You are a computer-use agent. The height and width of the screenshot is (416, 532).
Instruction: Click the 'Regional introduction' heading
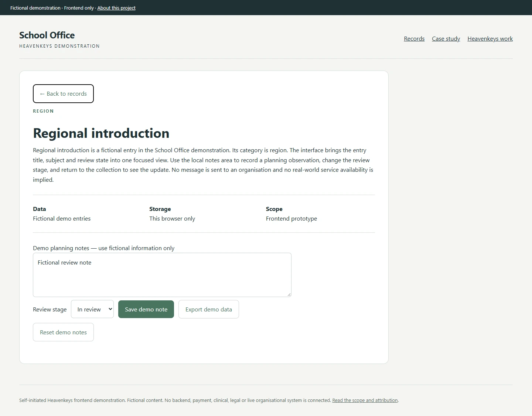click(x=101, y=133)
